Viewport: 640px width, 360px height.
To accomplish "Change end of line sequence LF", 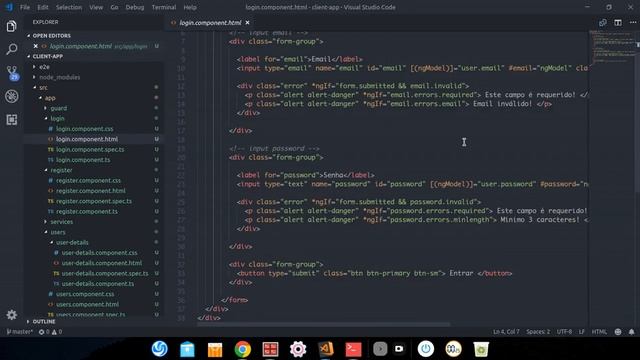I will coord(582,332).
